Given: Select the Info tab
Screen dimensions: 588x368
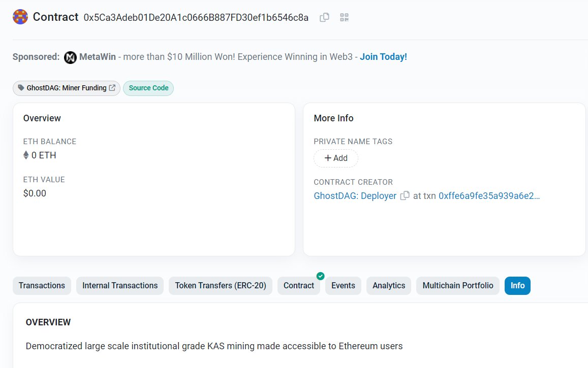Looking at the screenshot, I should (517, 286).
